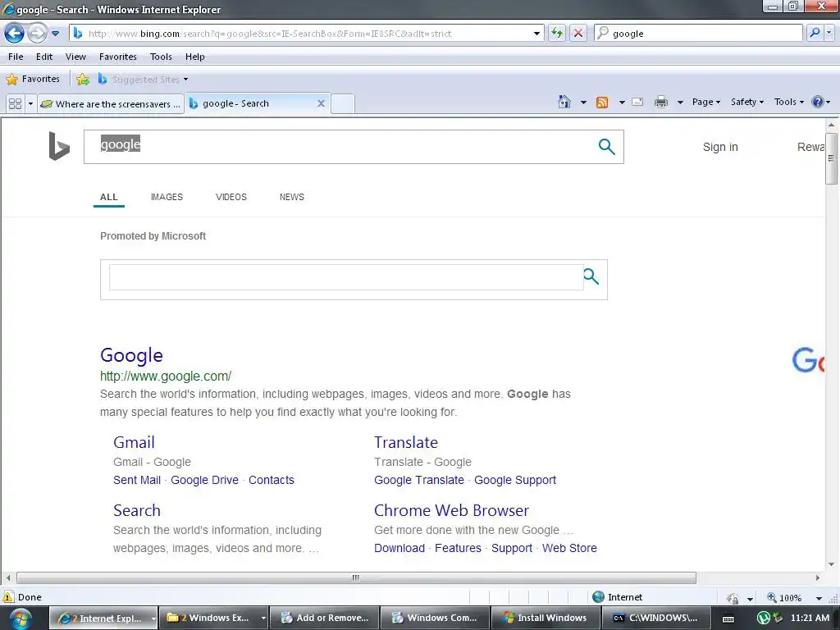Screen dimensions: 840x630
Task: Click the horizontal scrollbar thumb
Action: tap(356, 578)
